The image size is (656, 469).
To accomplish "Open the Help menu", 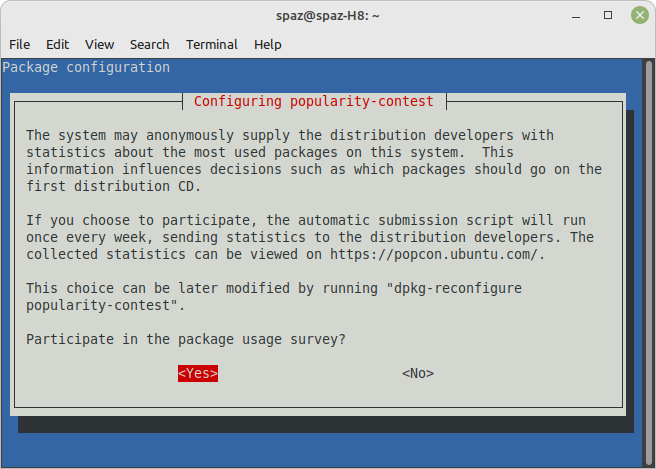I will 268,44.
